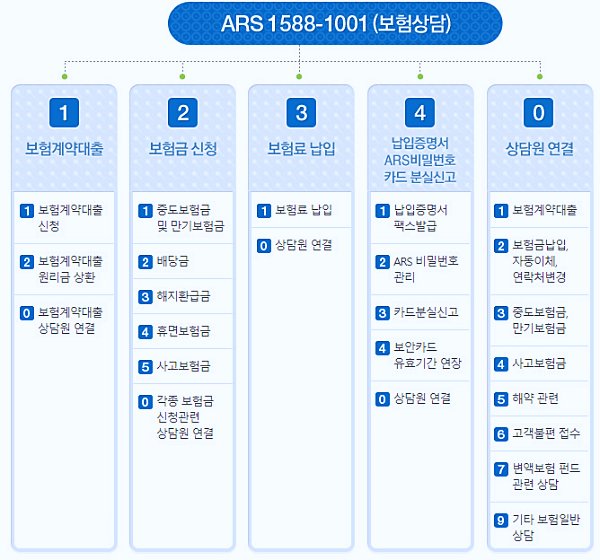Select the 해약 관련 text
This screenshot has height=560, width=600.
pyautogui.click(x=535, y=398)
